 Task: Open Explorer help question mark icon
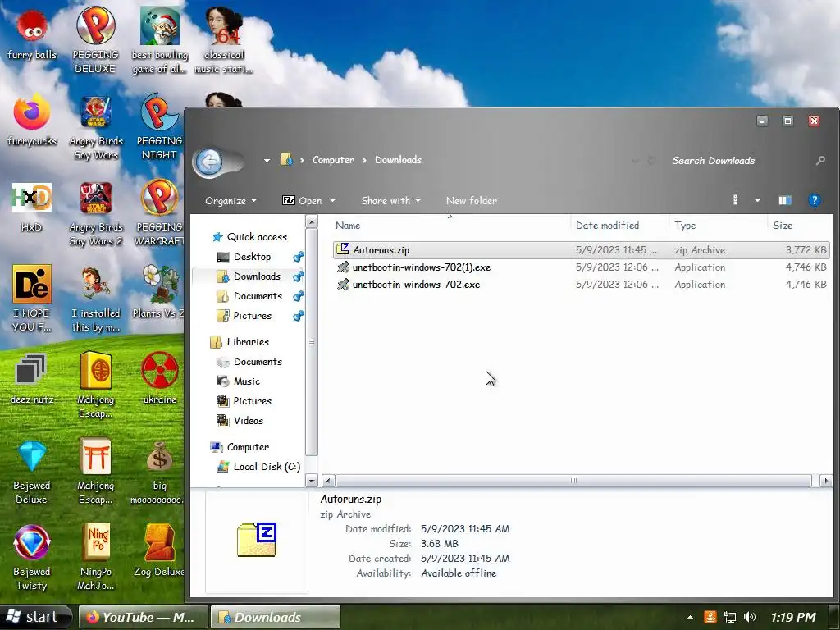(x=815, y=200)
